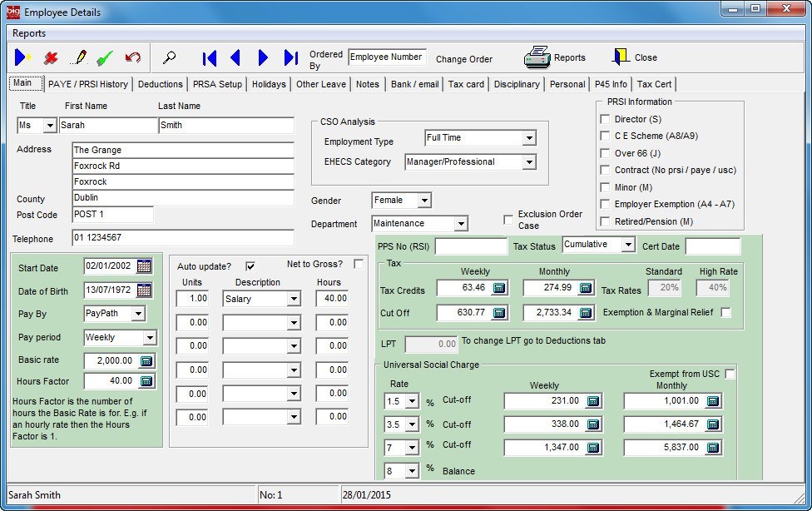Open the Department dropdown

tap(460, 223)
